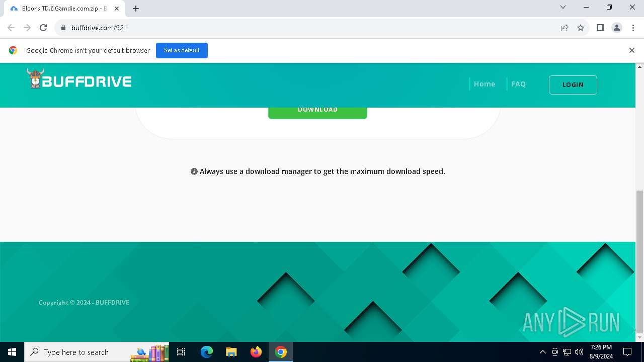The height and width of the screenshot is (362, 644).
Task: Click the Copyright © 2024 - BUFFDRIVE text
Action: tap(84, 302)
